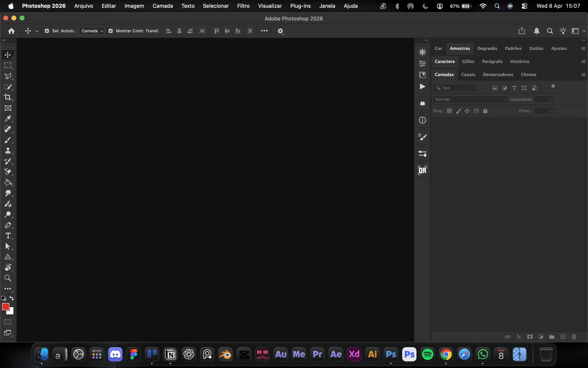Image resolution: width=588 pixels, height=368 pixels.
Task: Open the Normal blend mode dropdown
Action: tap(471, 99)
